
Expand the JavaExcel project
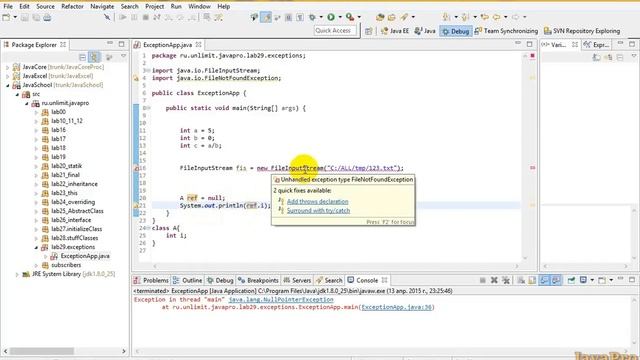click(7, 76)
